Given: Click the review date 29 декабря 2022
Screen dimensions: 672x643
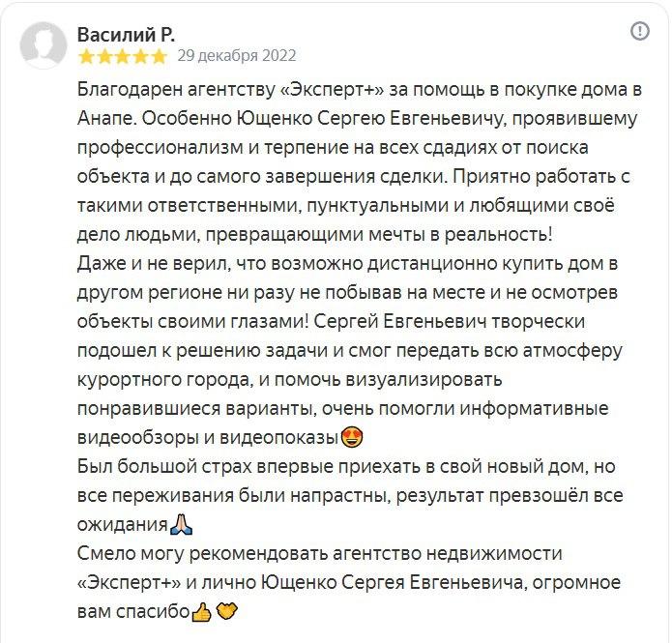Looking at the screenshot, I should pos(237,56).
